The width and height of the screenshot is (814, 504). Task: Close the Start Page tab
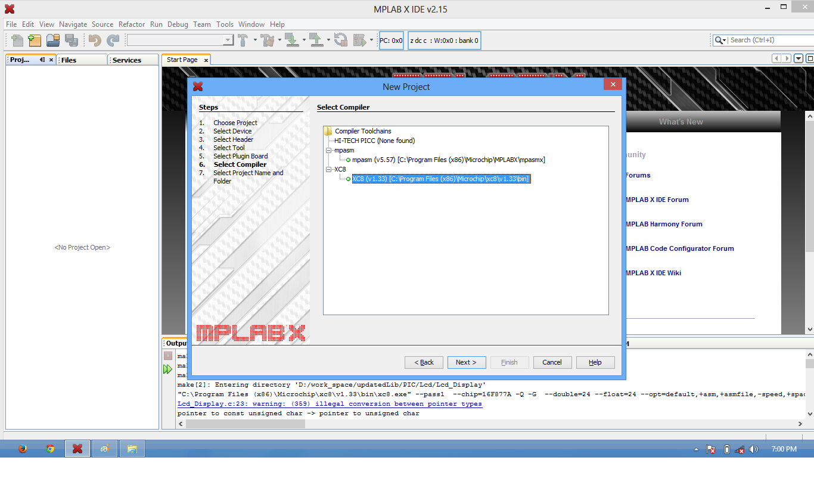(206, 60)
